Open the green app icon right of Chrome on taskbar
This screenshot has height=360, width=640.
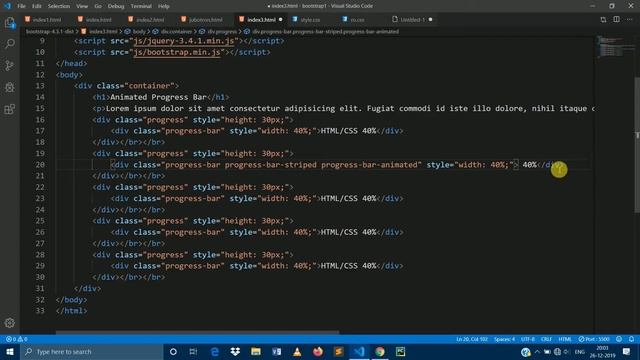(400, 352)
